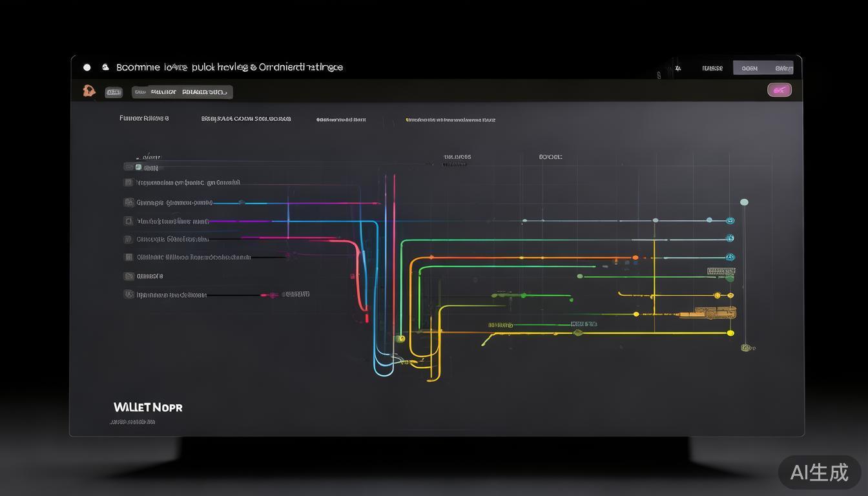Select the teal node icon ending the top gray line
The height and width of the screenshot is (496, 868).
[x=730, y=220]
